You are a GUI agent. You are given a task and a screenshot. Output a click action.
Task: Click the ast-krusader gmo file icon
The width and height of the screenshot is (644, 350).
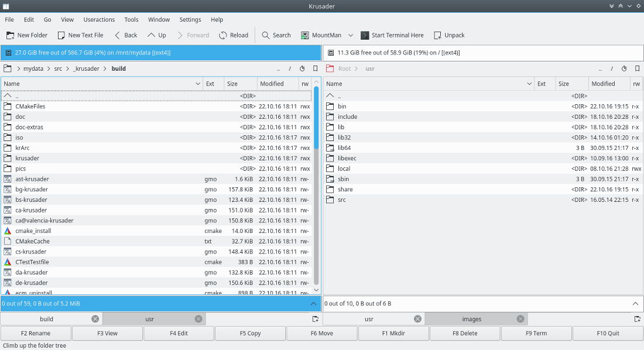pyautogui.click(x=8, y=179)
